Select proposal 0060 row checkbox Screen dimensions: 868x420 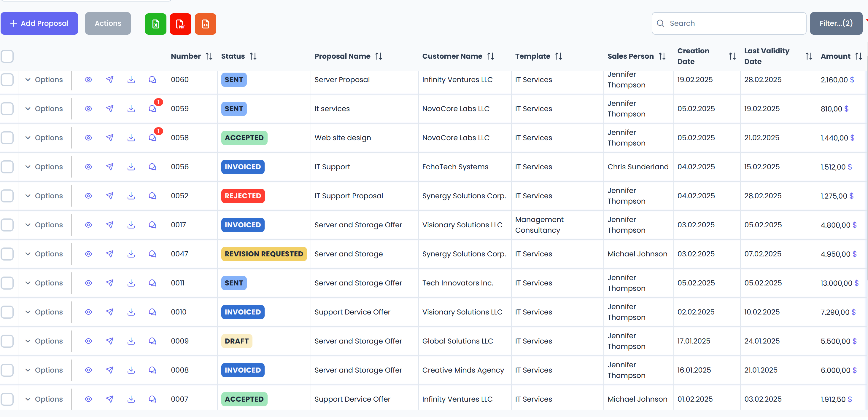(7, 80)
